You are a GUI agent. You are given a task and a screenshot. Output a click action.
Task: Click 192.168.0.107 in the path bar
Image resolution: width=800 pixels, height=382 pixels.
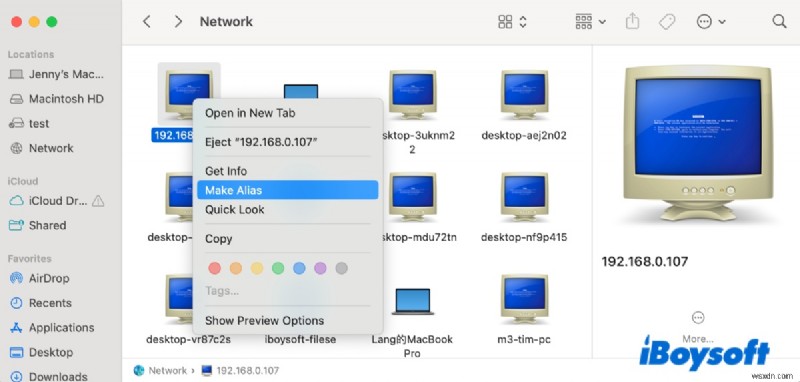[x=240, y=370]
